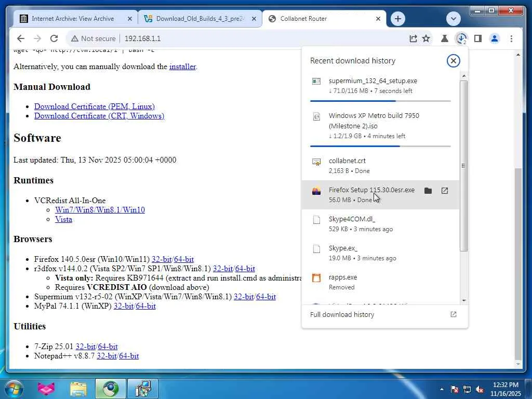Click Windows XP Metro iso file icon
Image resolution: width=532 pixels, height=399 pixels.
click(x=316, y=116)
